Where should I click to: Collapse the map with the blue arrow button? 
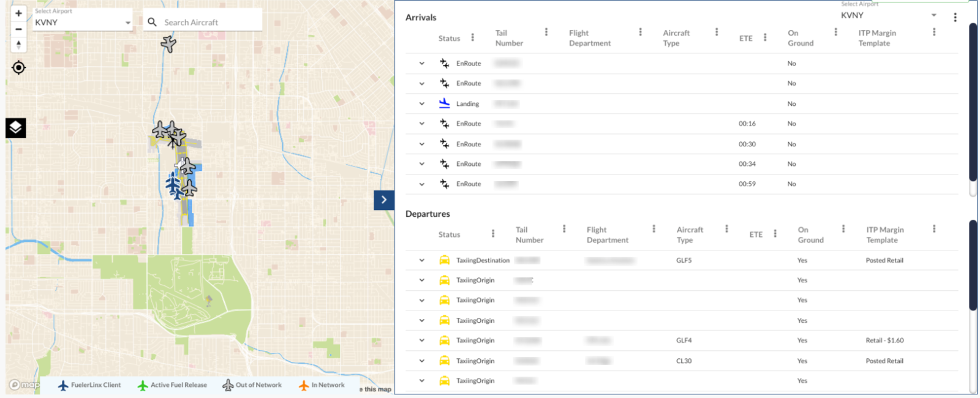point(384,200)
